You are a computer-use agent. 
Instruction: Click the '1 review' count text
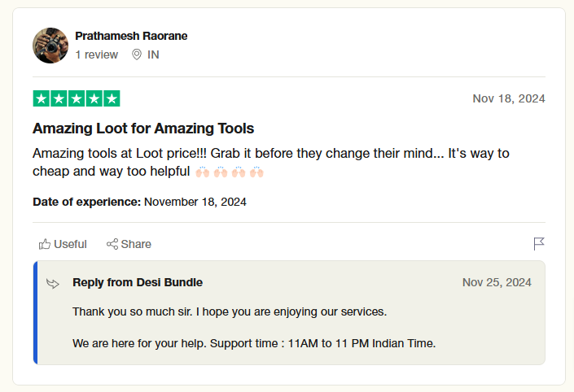[x=96, y=54]
